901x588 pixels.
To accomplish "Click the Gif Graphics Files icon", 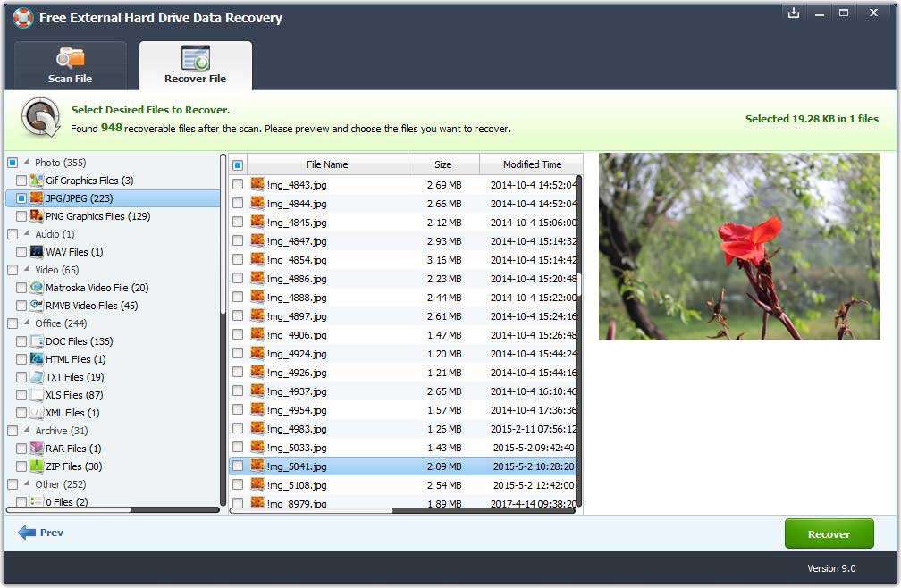I will coord(37,181).
